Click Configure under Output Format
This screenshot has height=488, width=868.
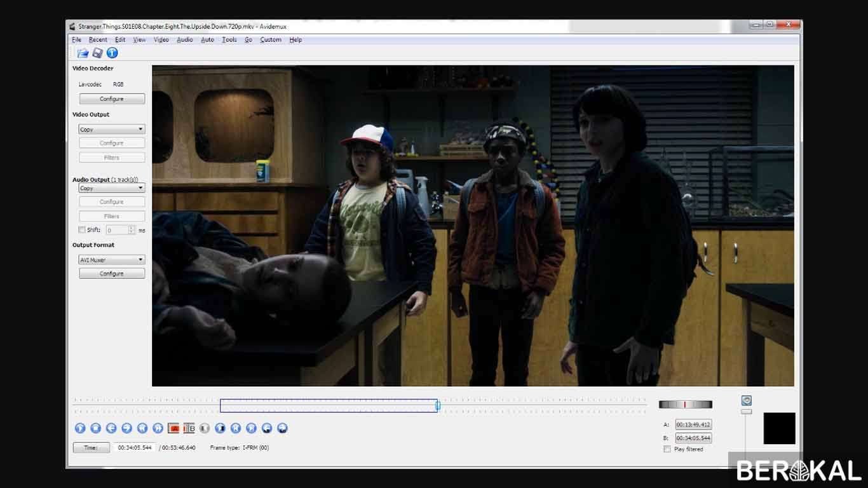[112, 274]
